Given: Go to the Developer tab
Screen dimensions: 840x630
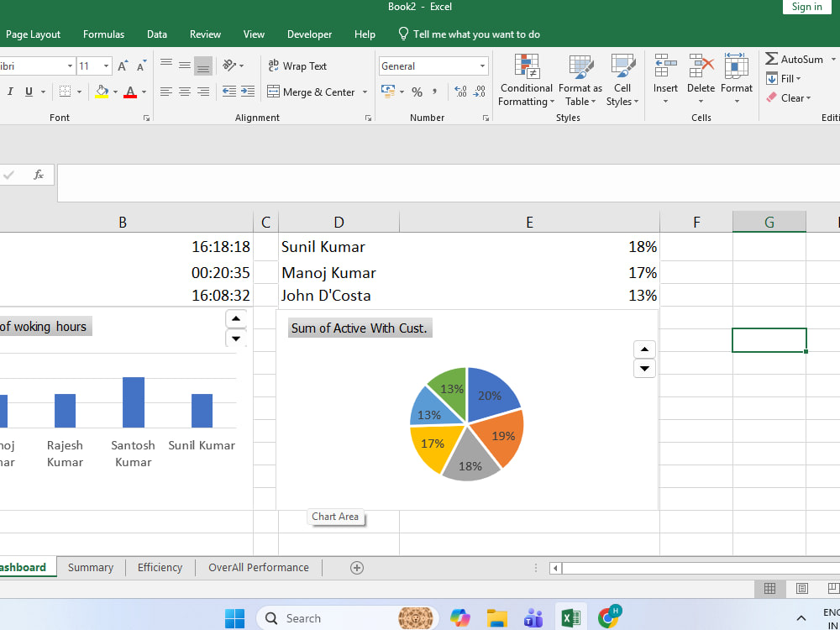Looking at the screenshot, I should click(310, 34).
